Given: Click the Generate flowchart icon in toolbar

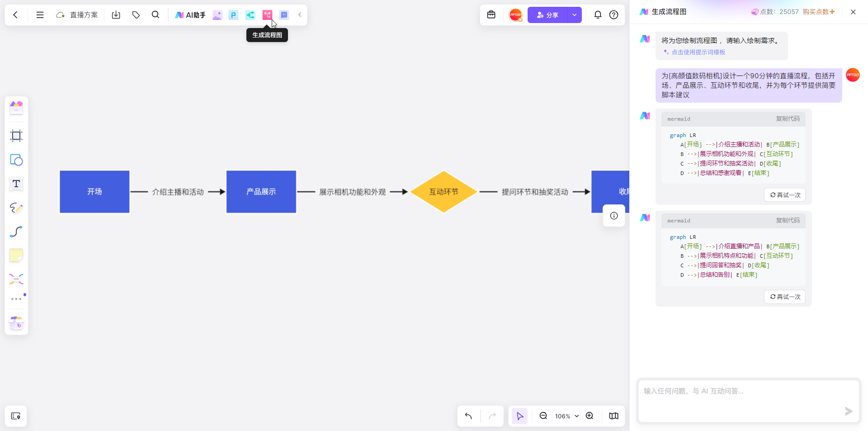Looking at the screenshot, I should click(267, 15).
